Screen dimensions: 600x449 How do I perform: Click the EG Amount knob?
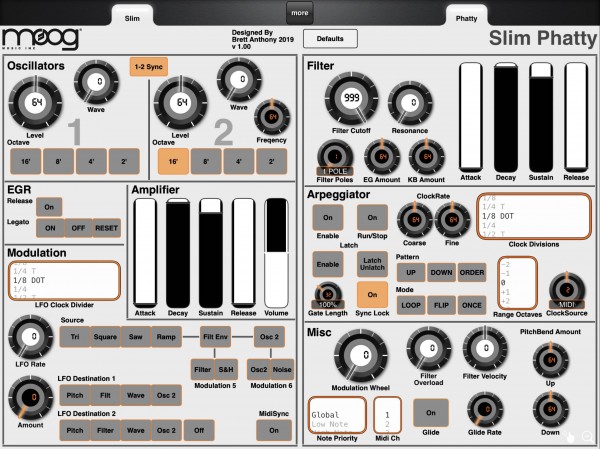(x=382, y=157)
